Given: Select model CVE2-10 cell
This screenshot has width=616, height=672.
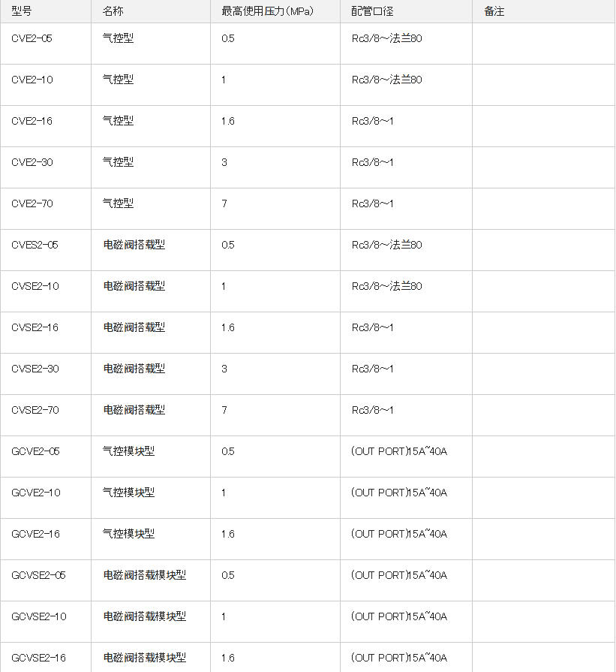Looking at the screenshot, I should tap(32, 80).
